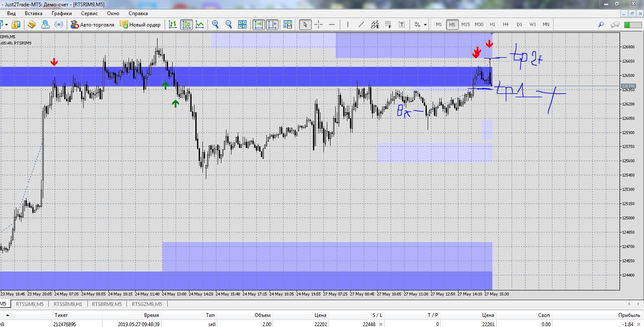Open the Сервис menu
Viewport: 644px width, 327px height.
pos(89,13)
